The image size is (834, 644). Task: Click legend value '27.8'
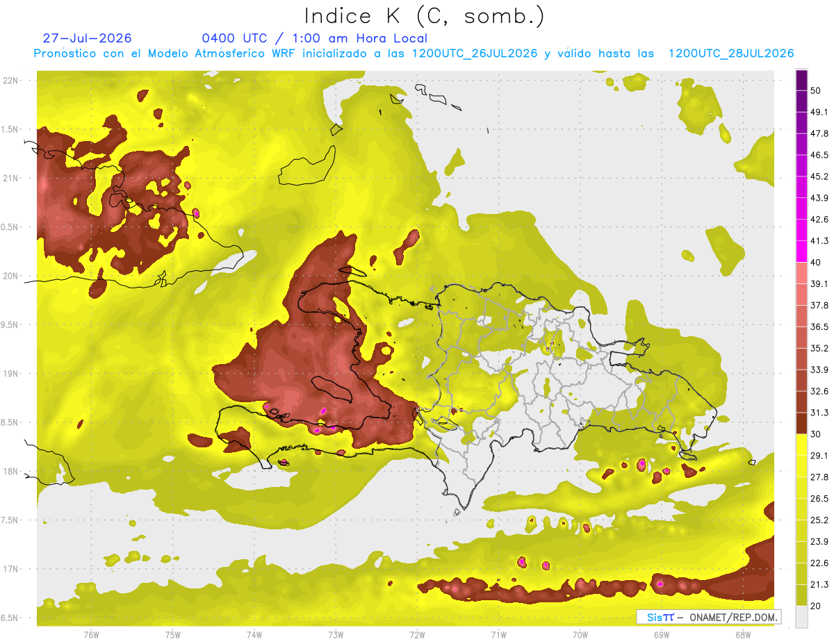(x=819, y=477)
